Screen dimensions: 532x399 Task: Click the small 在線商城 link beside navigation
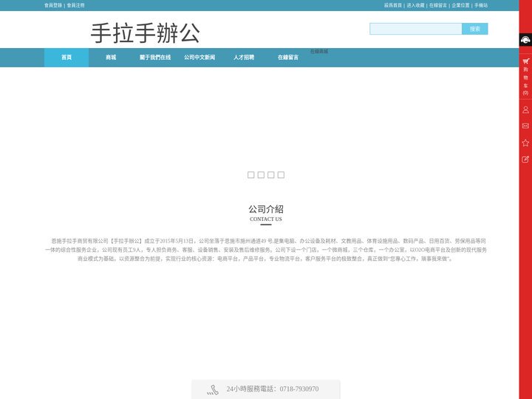[x=319, y=52]
